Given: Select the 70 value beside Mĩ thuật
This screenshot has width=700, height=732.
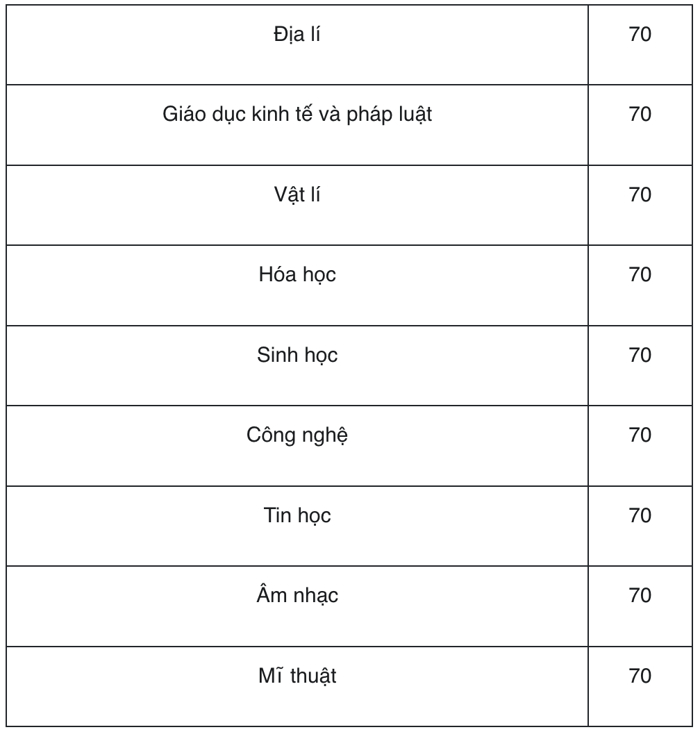Looking at the screenshot, I should click(640, 676).
